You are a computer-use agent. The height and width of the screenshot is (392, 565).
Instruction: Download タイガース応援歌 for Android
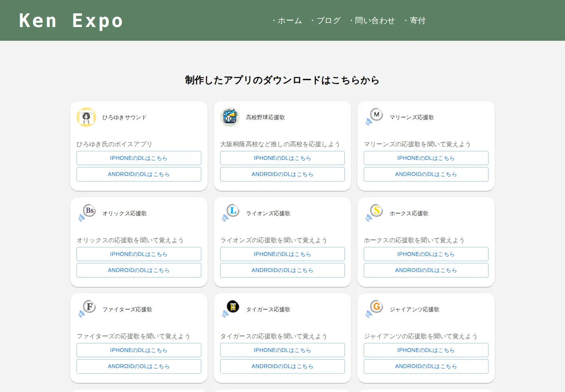click(x=282, y=366)
